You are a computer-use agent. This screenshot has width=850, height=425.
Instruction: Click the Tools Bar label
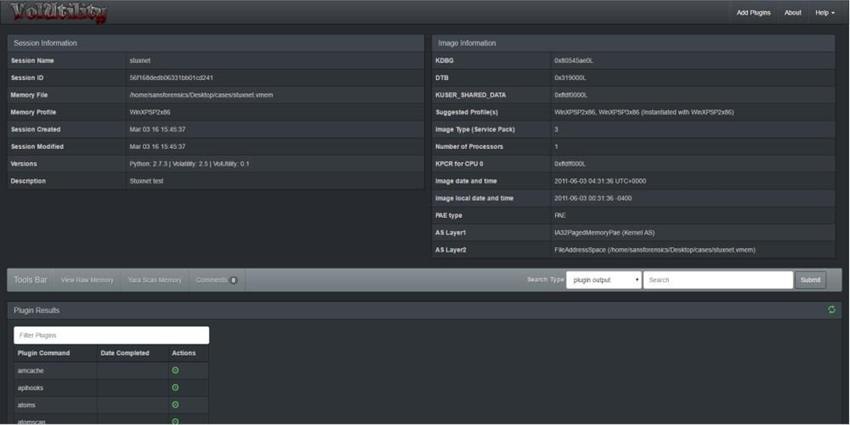click(x=30, y=280)
